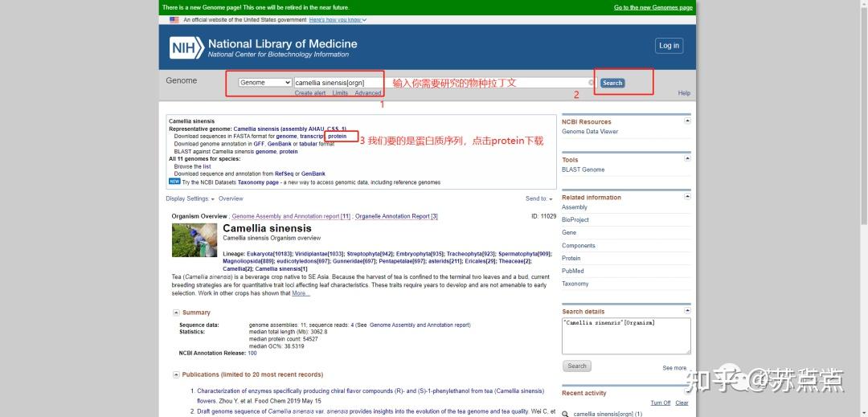
Task: Download sequence and annotation from RefSeq
Action: pyautogui.click(x=284, y=174)
